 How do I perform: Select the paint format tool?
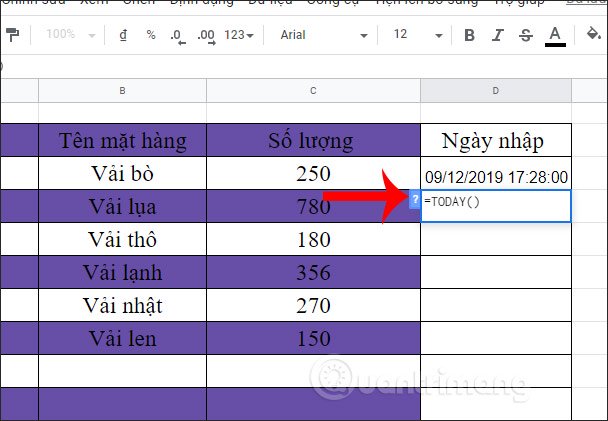13,35
